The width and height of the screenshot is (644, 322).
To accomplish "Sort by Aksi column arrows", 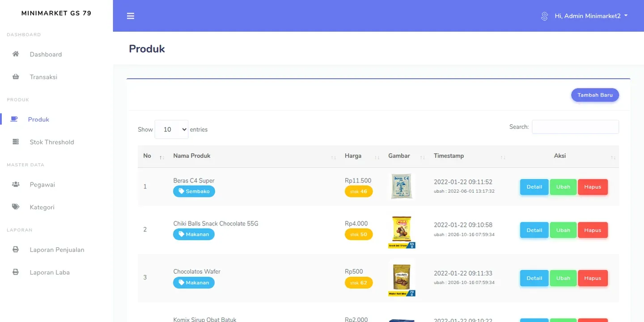I will point(613,157).
